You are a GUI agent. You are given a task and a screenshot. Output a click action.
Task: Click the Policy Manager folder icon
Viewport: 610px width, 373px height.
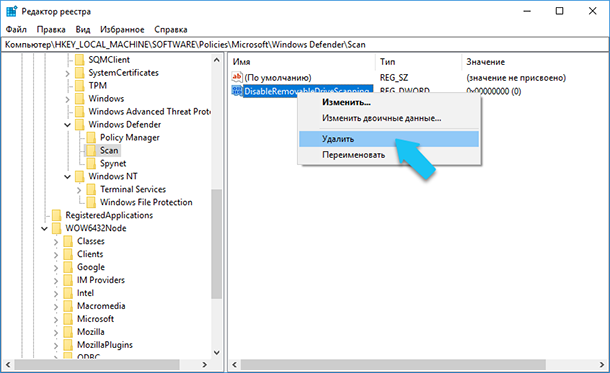pos(91,137)
